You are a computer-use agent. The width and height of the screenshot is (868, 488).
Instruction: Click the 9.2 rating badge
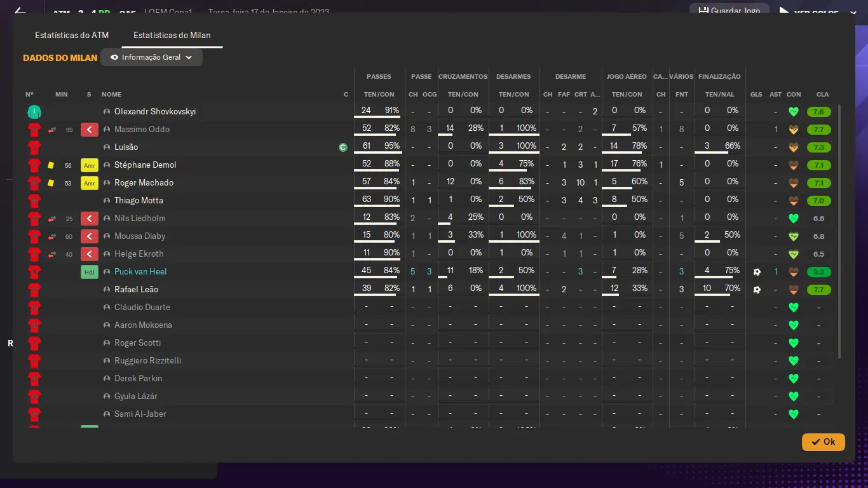(x=818, y=272)
